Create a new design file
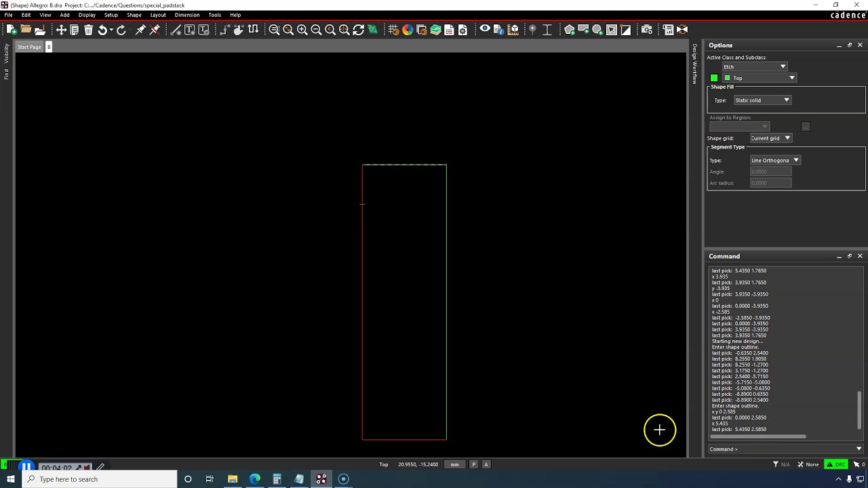Screen dimensions: 868x488 [x=12, y=30]
